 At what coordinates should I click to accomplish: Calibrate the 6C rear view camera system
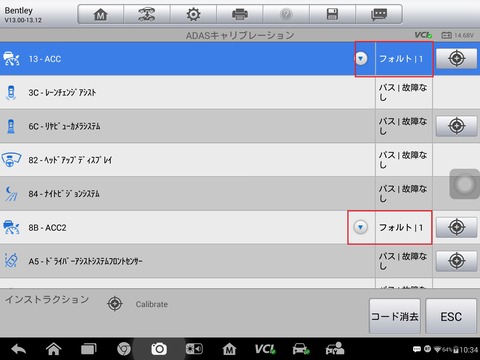tap(456, 126)
